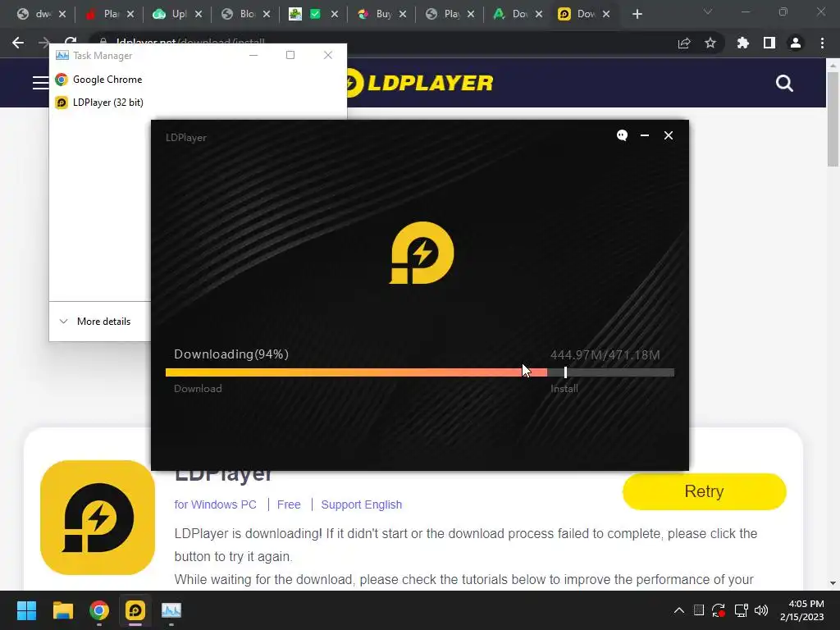Screen dimensions: 840x630
Task: Close the 'Upl' tab
Action: [199, 14]
